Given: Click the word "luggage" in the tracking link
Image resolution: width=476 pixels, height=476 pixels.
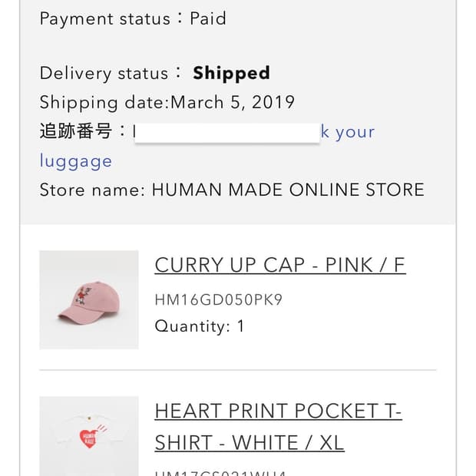Looking at the screenshot, I should pyautogui.click(x=75, y=161).
